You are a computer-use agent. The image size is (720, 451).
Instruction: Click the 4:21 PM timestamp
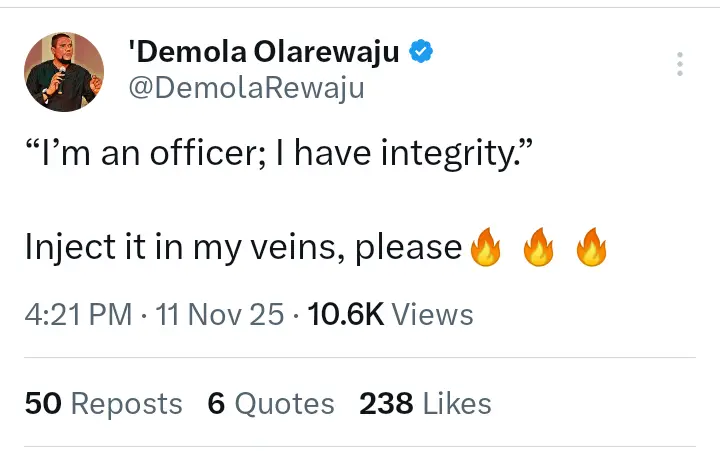pos(78,315)
